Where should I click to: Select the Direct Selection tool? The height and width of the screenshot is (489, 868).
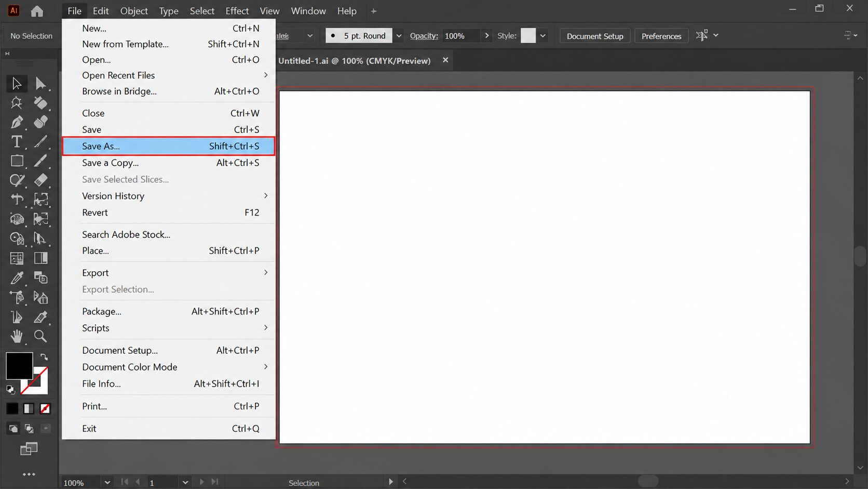40,83
